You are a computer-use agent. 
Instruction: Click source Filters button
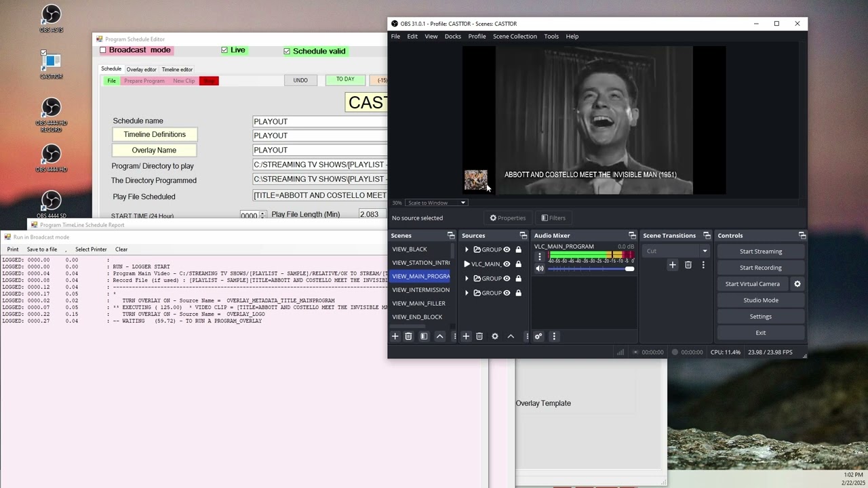553,218
